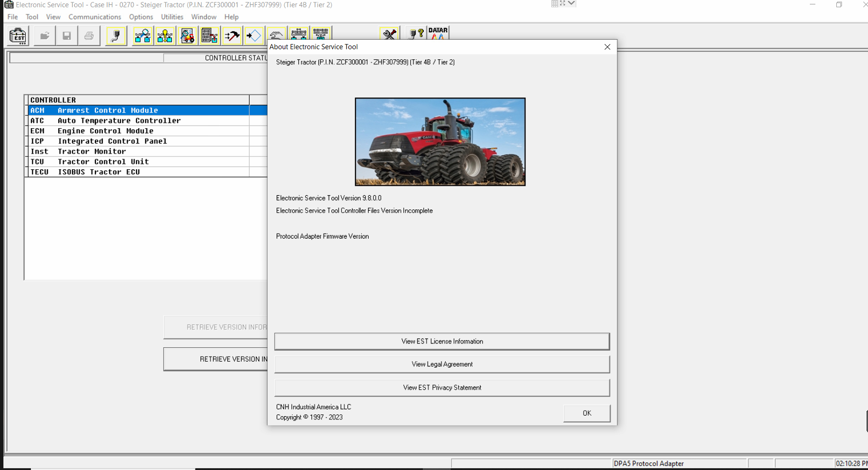Click the open folder toolbar icon
The height and width of the screenshot is (470, 868).
click(x=44, y=36)
